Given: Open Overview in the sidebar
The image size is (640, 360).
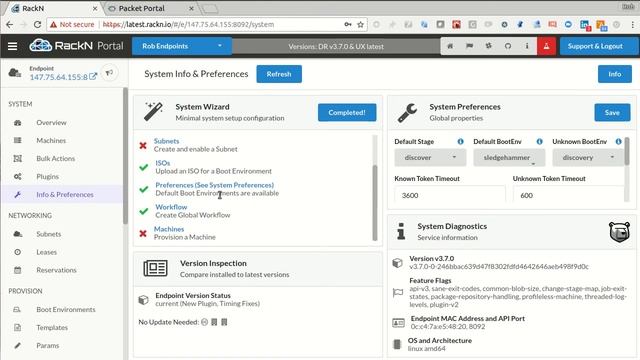Looking at the screenshot, I should click(x=51, y=122).
